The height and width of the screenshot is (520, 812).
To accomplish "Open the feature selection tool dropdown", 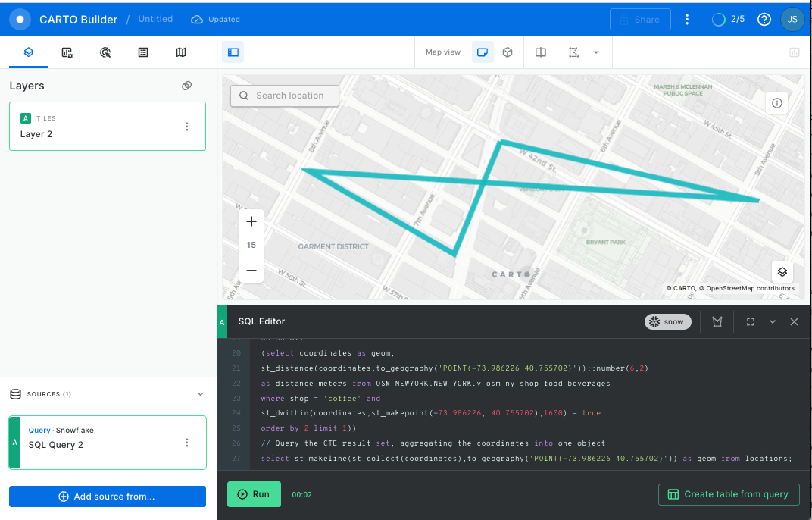I will (595, 52).
